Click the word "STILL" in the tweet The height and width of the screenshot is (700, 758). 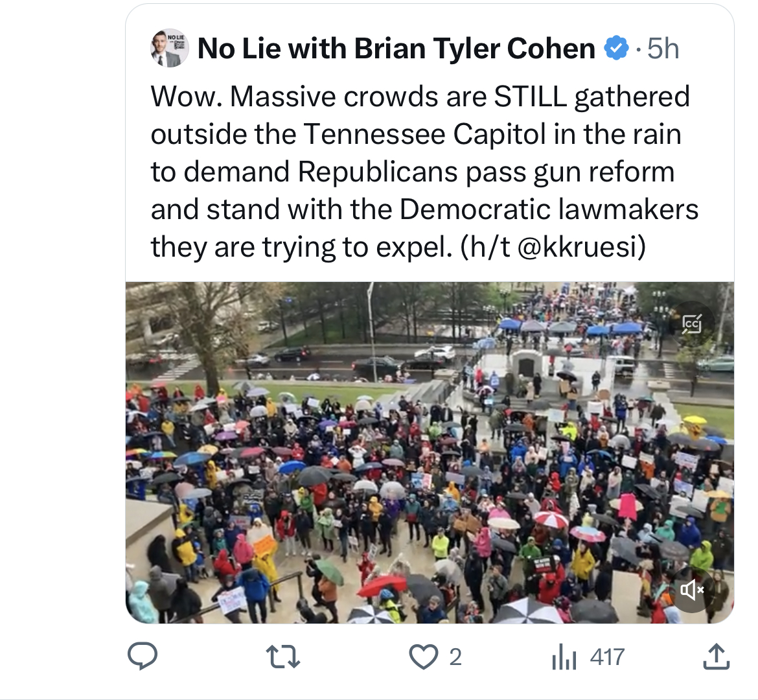pos(530,97)
